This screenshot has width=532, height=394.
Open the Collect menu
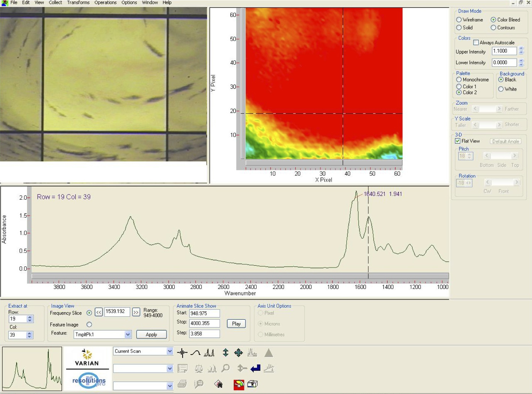click(x=55, y=3)
